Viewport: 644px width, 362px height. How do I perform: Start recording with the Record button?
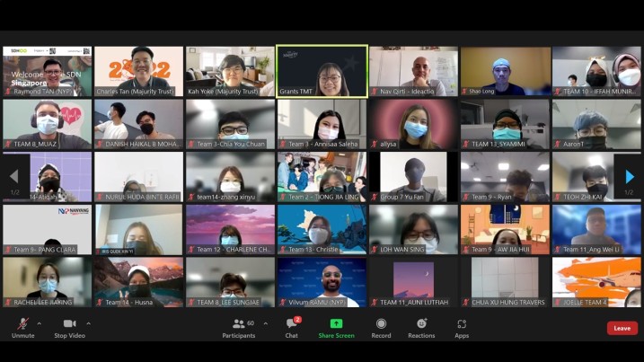381,325
